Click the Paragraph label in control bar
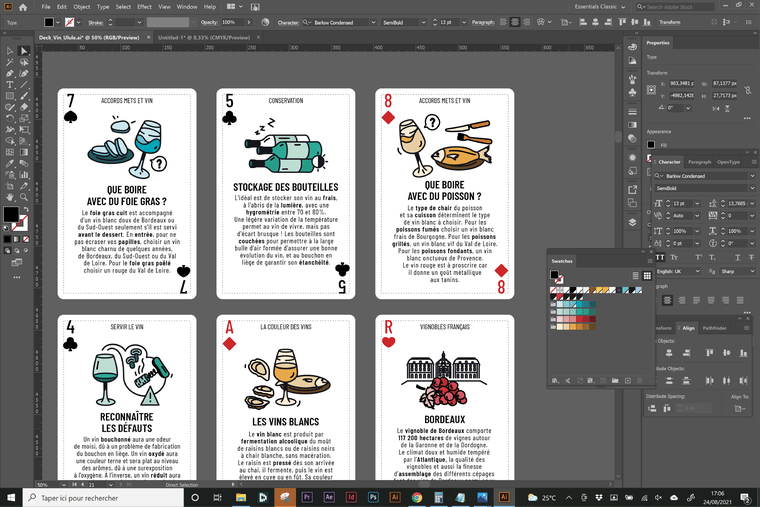Viewport: 760px width, 507px height. click(483, 22)
